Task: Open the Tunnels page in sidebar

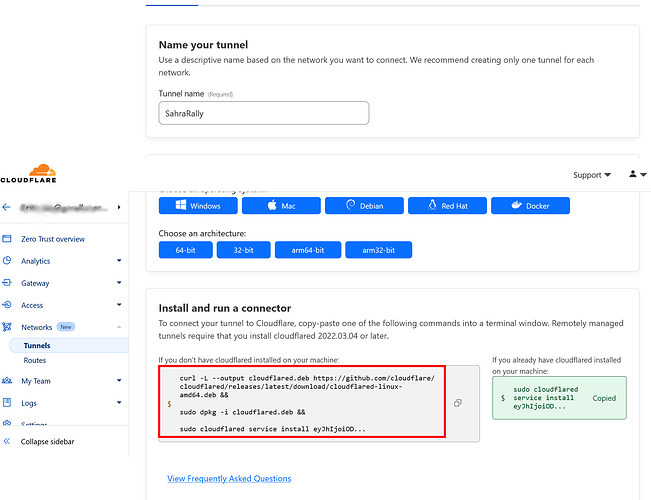Action: 36,346
